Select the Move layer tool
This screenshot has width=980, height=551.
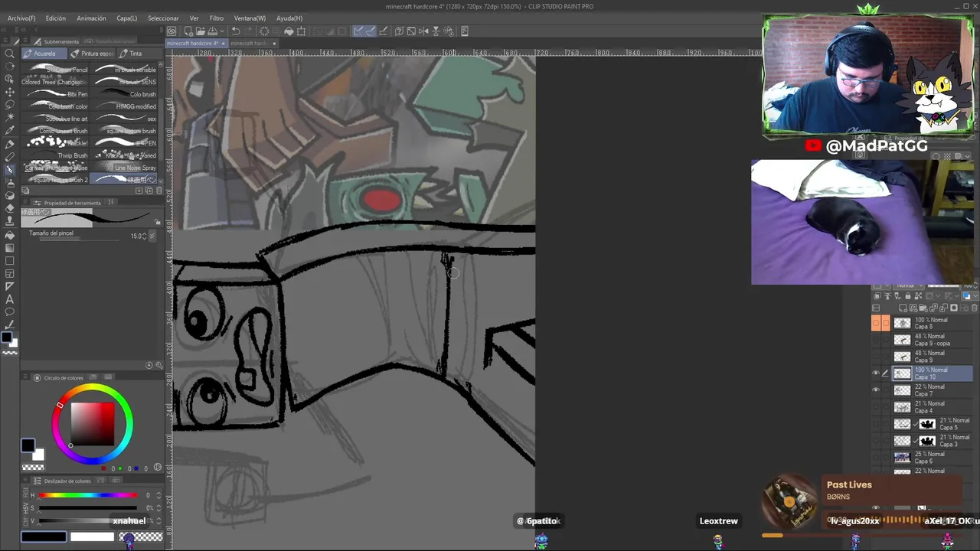click(x=9, y=92)
